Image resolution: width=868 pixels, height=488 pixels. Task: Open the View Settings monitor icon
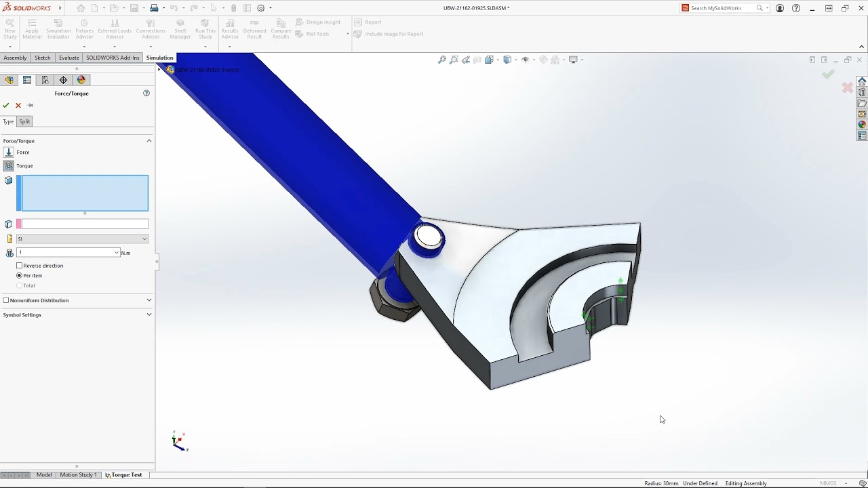pyautogui.click(x=573, y=60)
